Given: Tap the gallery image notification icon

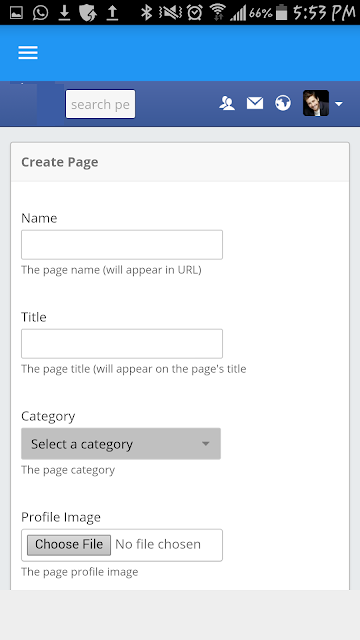Looking at the screenshot, I should pyautogui.click(x=16, y=13).
